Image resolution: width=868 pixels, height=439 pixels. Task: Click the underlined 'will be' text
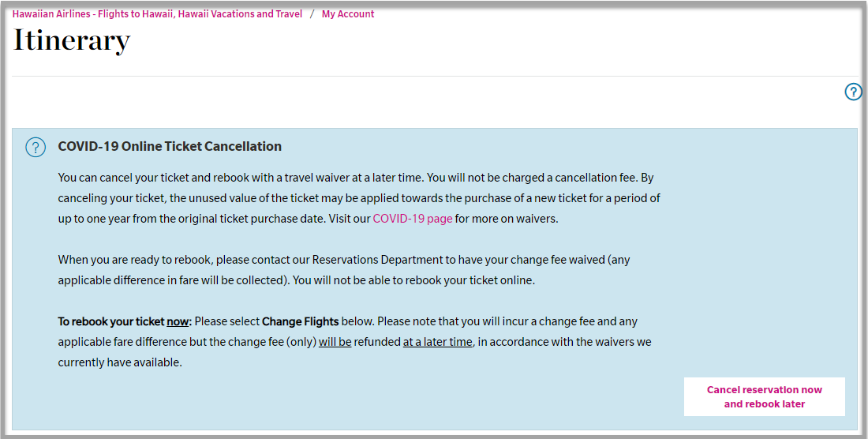click(335, 342)
